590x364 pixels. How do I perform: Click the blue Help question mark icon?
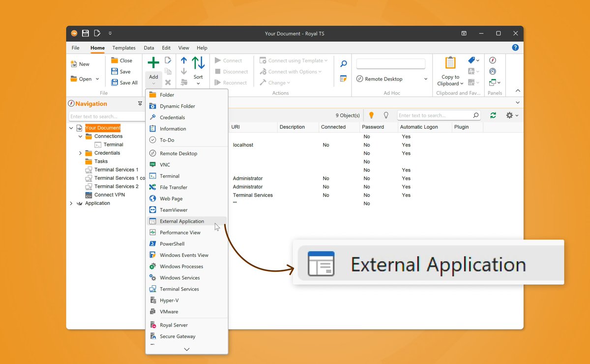tap(515, 48)
